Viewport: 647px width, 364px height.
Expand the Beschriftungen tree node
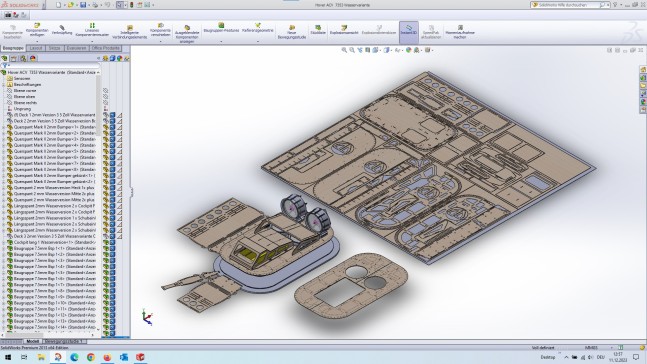(4, 85)
